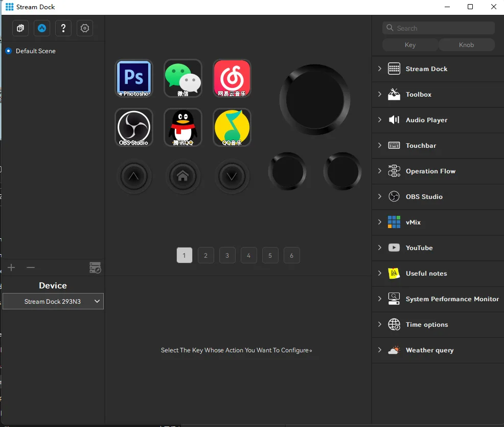Image resolution: width=504 pixels, height=427 pixels.
Task: Select the Photoshop key on the dock
Action: pyautogui.click(x=134, y=78)
